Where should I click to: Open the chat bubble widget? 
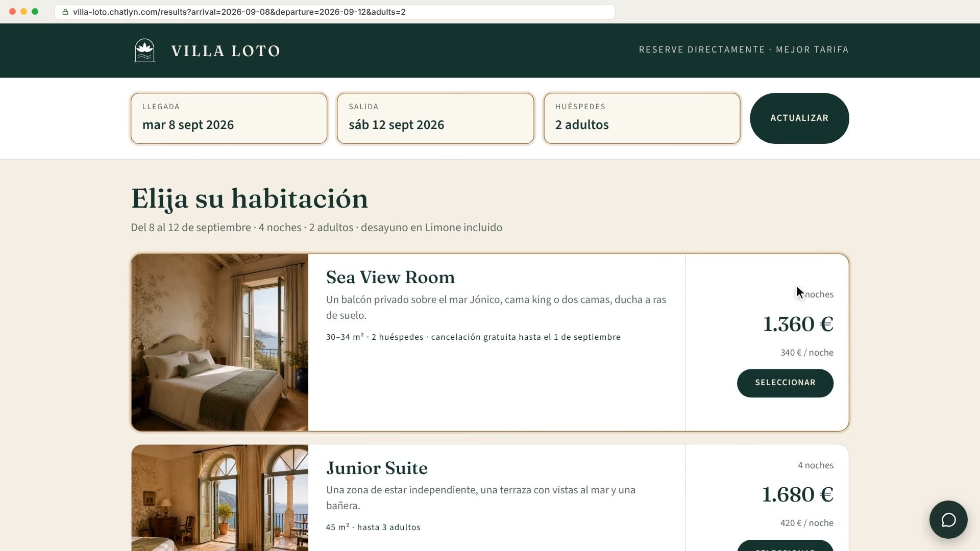tap(948, 519)
